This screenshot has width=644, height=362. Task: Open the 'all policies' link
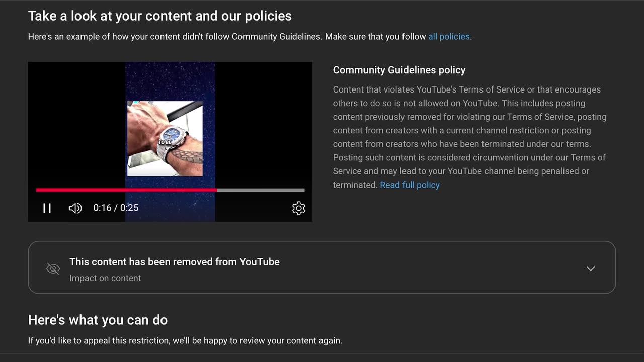point(449,36)
